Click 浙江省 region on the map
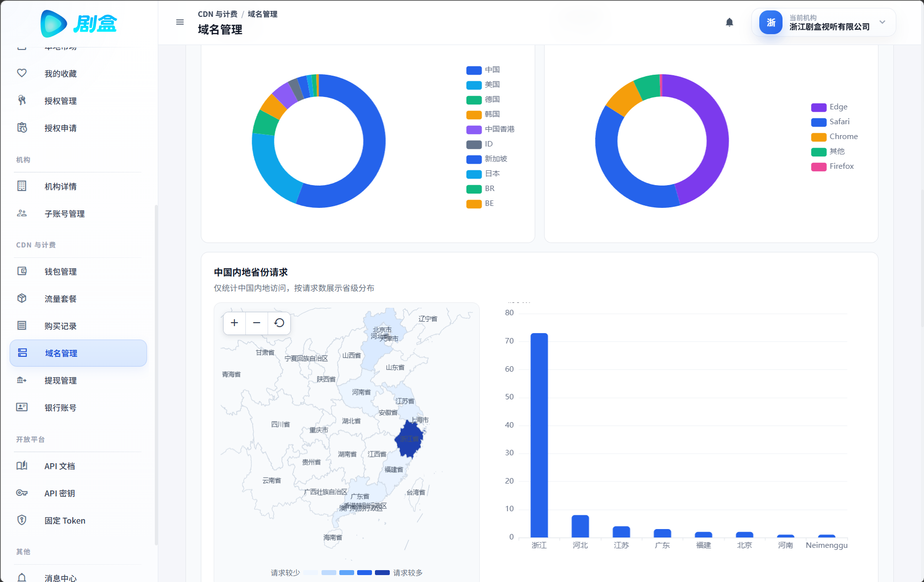924x582 pixels. pos(409,438)
